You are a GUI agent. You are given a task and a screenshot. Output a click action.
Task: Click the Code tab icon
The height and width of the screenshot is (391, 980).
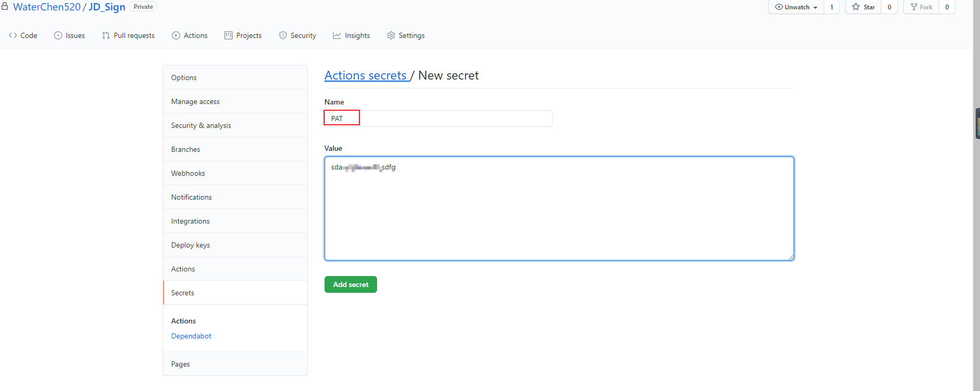(x=13, y=35)
